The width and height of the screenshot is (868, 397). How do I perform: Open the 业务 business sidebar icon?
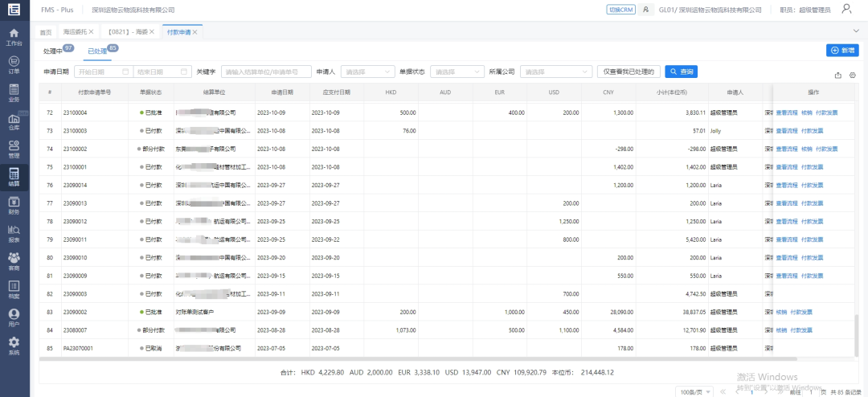[14, 93]
